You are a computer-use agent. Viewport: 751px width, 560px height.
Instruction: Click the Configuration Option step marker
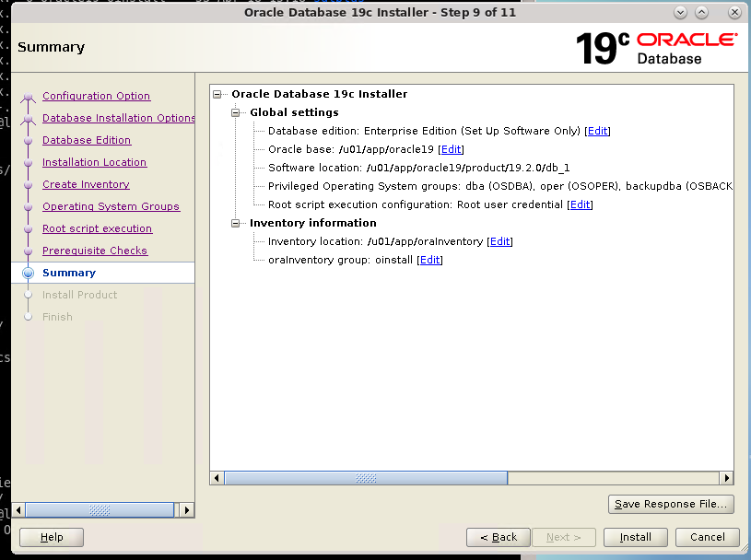pos(29,97)
